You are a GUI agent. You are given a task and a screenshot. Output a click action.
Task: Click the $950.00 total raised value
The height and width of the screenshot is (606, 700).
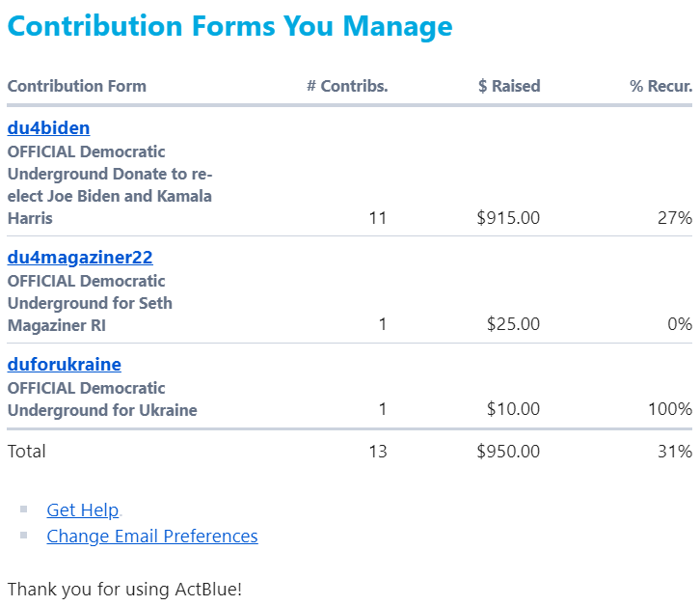[x=508, y=452]
